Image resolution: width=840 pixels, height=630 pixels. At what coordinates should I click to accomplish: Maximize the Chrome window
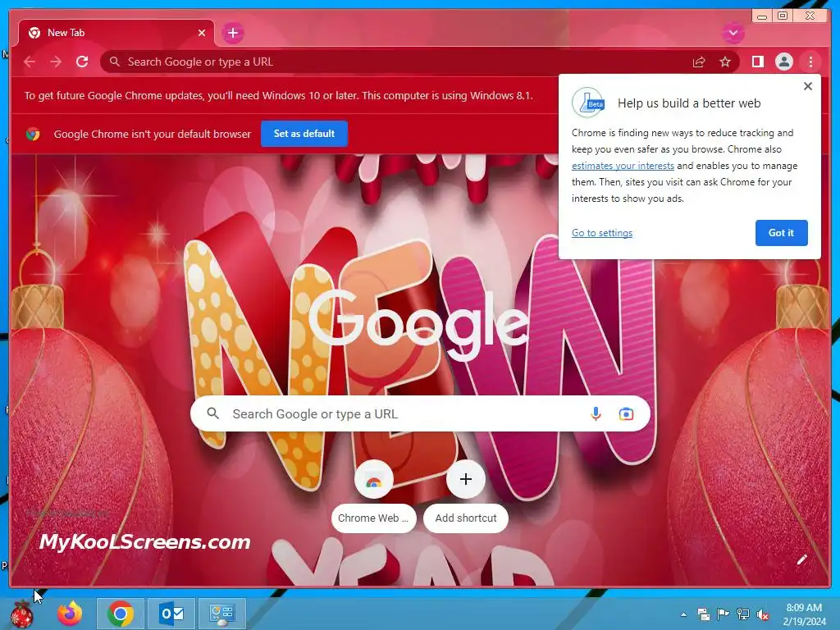(x=783, y=16)
